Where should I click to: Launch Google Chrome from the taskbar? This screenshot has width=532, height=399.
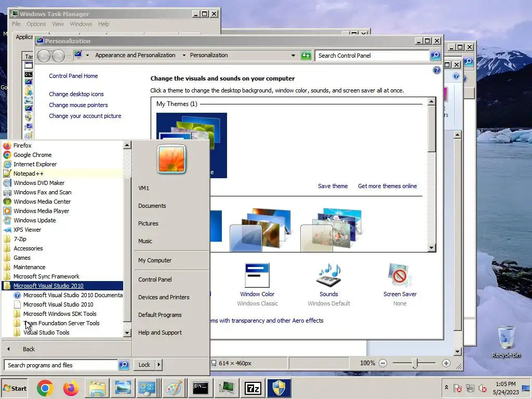point(45,388)
